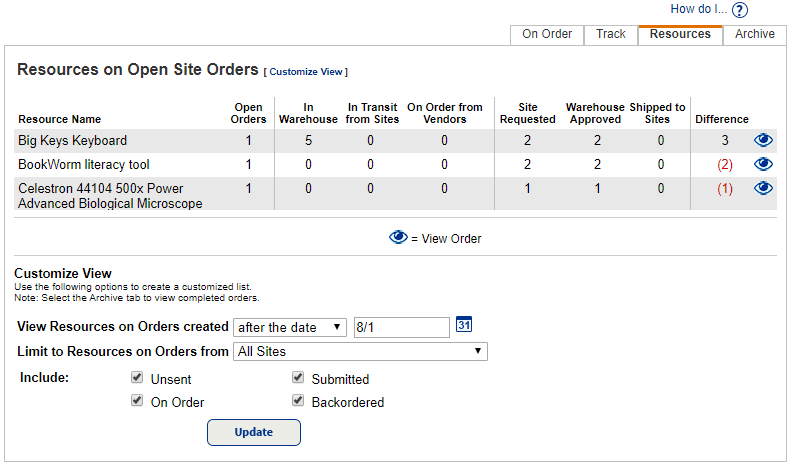The width and height of the screenshot is (792, 466).
Task: Toggle the Backordered checkbox
Action: 298,400
